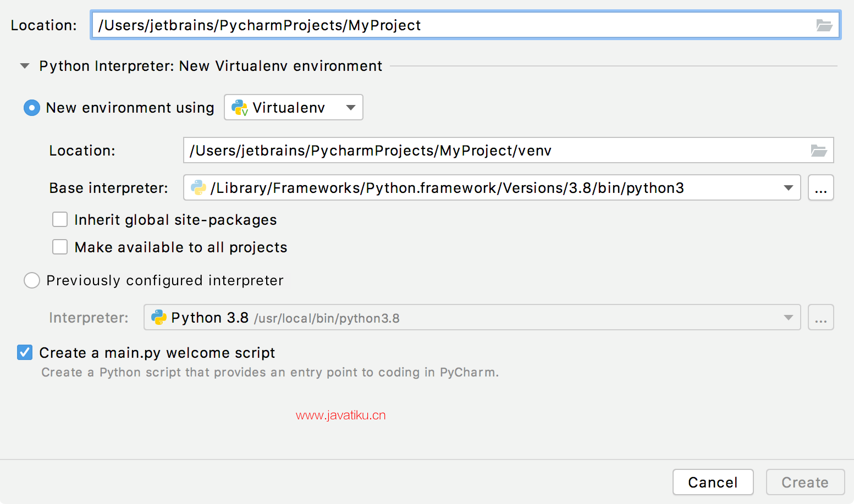Click the 'Make available to all projects' label
This screenshot has width=854, height=504.
point(181,247)
